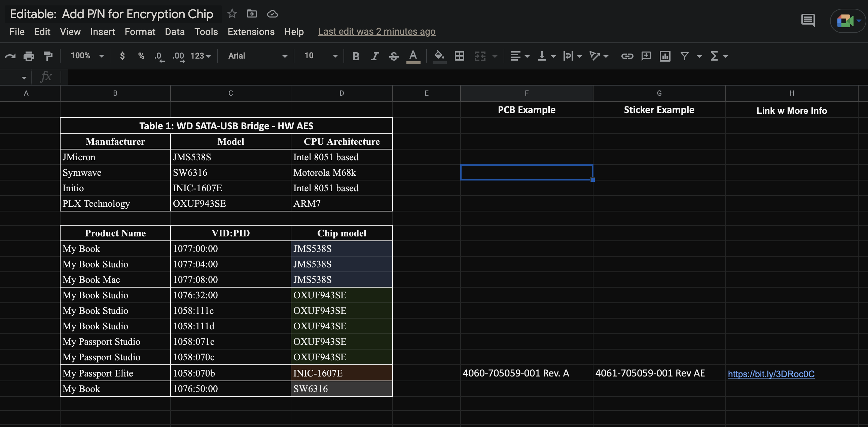The image size is (868, 427).
Task: Decrease decimal places
Action: 159,56
